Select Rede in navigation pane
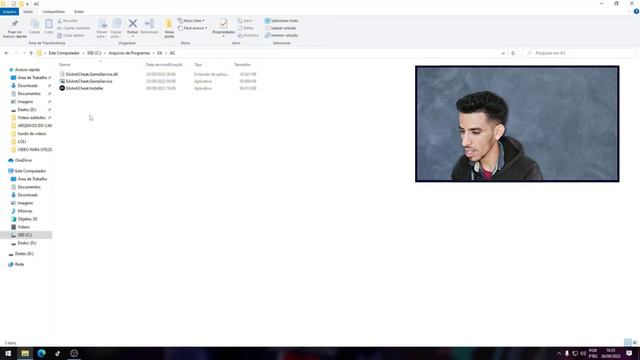This screenshot has width=640, height=360. (x=19, y=264)
